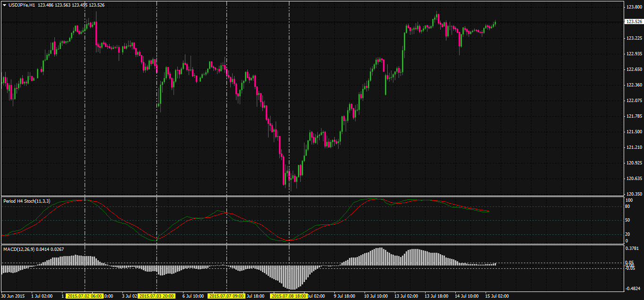This screenshot has height=300, width=644.
Task: Click the MACD scale value 0.3781
Action: 632,248
